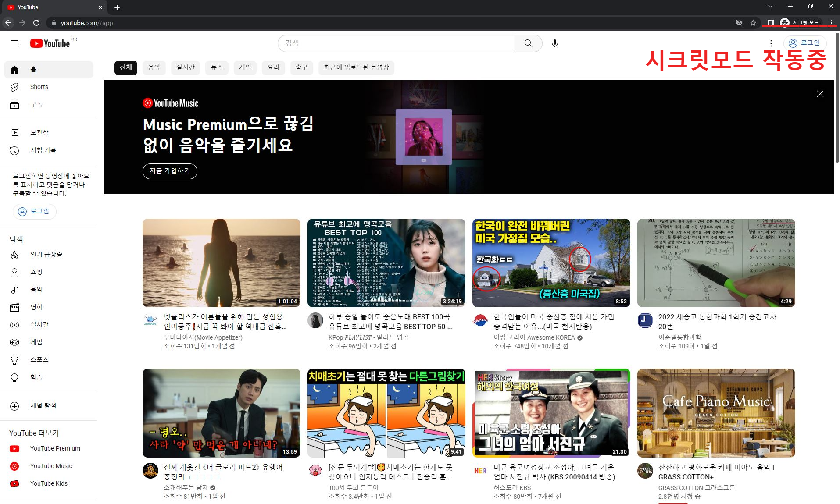The height and width of the screenshot is (504, 840).
Task: Focus the 검색 search input field
Action: 396,43
